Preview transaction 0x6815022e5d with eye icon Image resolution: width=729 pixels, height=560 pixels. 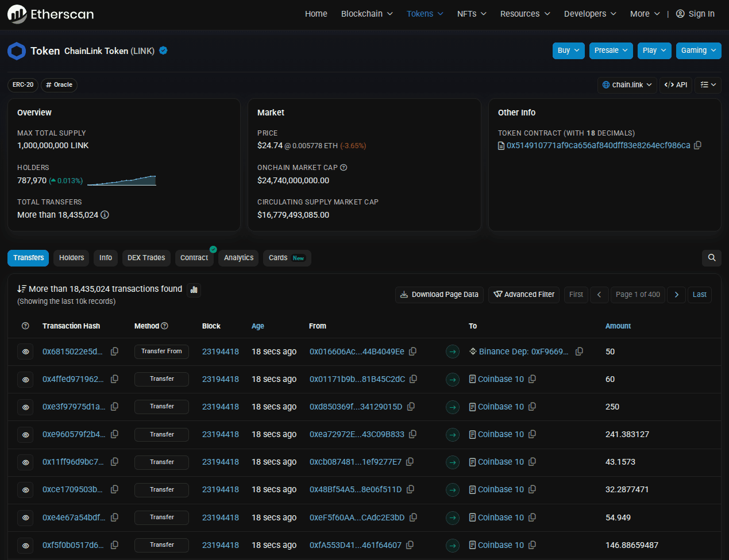[25, 352]
